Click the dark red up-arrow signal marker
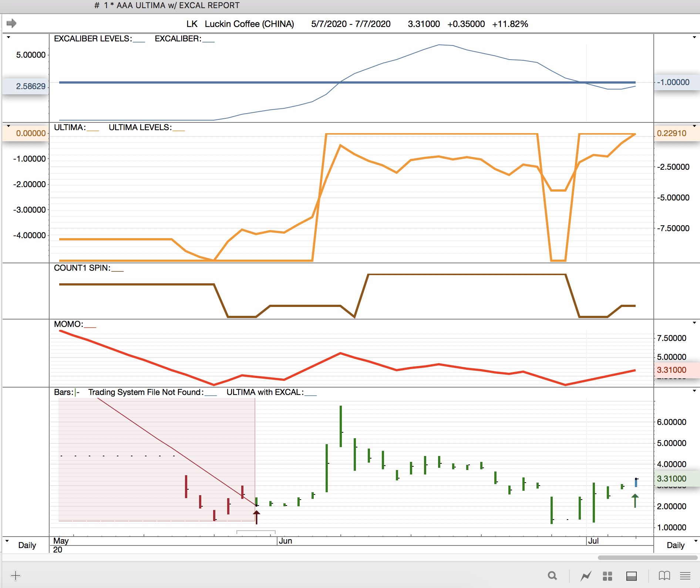The image size is (700, 588). click(256, 517)
